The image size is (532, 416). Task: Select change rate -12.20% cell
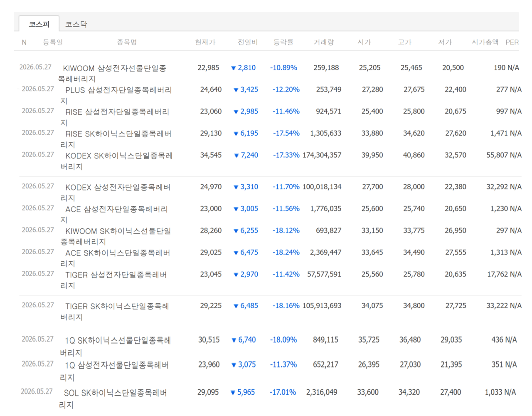286,89
